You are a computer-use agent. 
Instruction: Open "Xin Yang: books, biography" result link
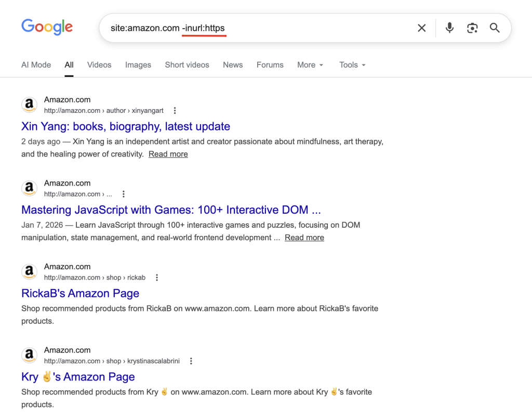point(126,126)
